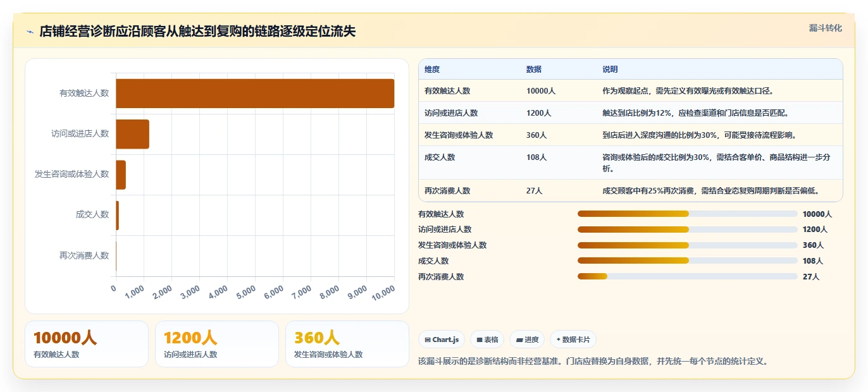The height and width of the screenshot is (392, 868).
Task: Click the 1200人 table cell
Action: click(x=539, y=113)
